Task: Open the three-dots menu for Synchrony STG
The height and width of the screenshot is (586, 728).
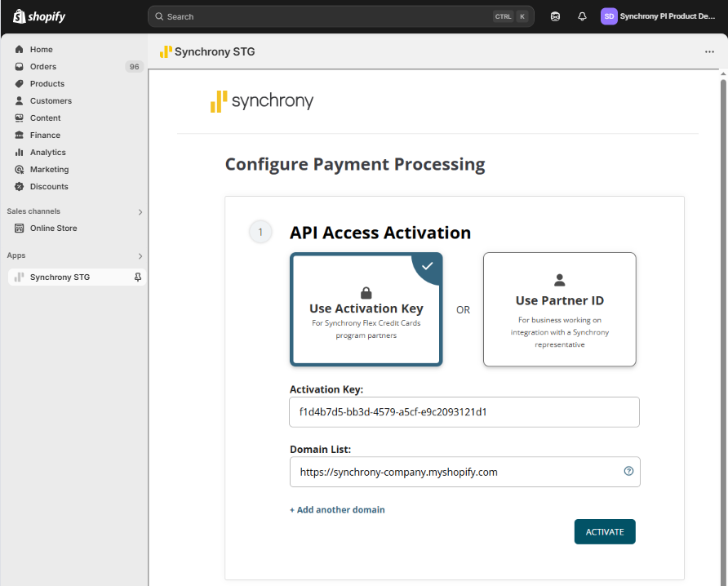Action: coord(709,51)
